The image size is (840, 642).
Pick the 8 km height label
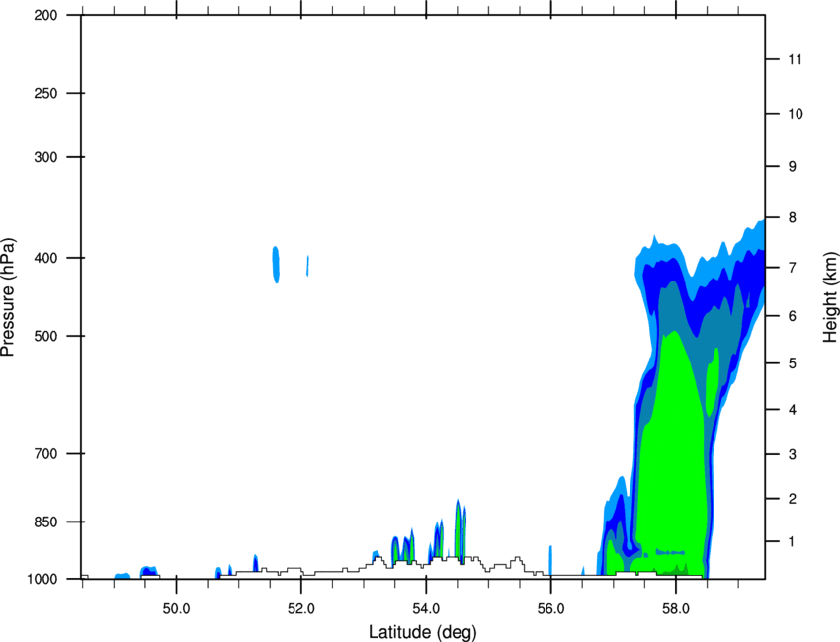(793, 218)
